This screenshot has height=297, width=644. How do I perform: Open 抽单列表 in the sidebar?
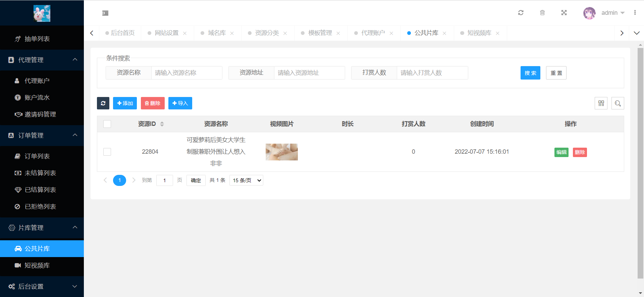pyautogui.click(x=42, y=39)
